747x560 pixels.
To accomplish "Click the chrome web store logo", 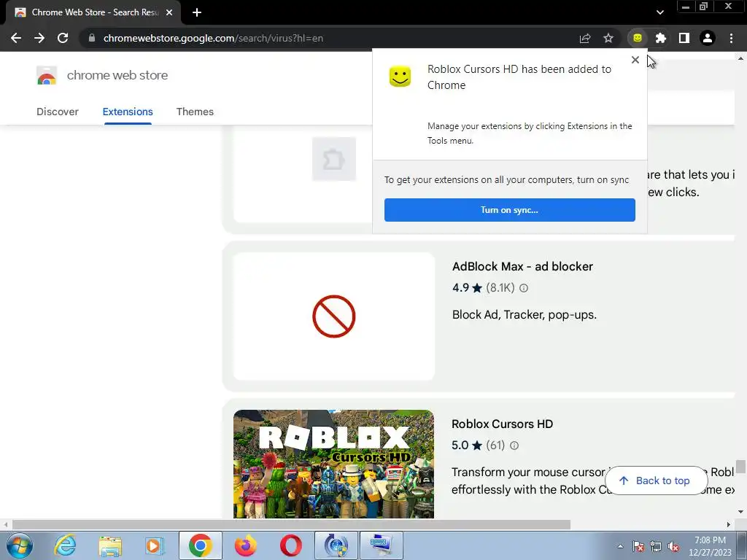I will (x=47, y=75).
